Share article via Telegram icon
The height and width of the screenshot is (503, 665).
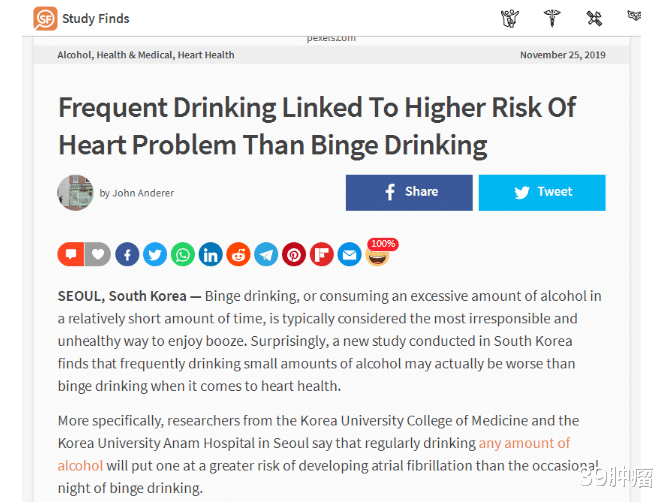point(266,255)
